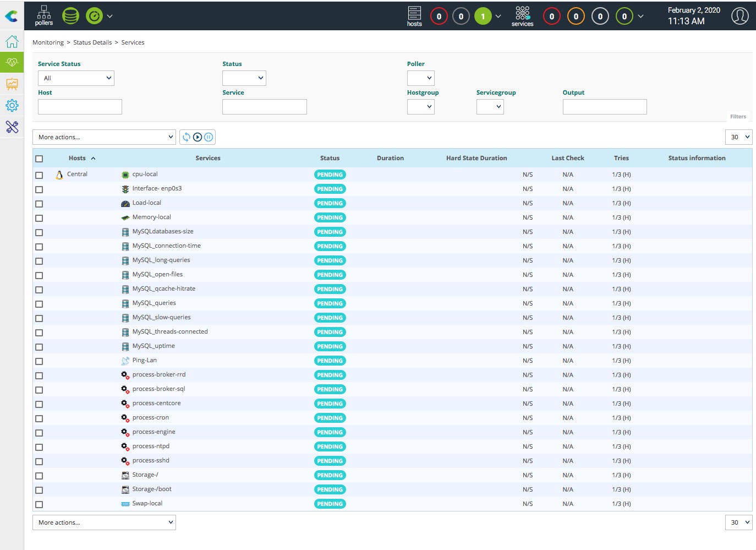This screenshot has height=550, width=756.
Task: Select the Ping-Lan row checkbox
Action: [39, 361]
